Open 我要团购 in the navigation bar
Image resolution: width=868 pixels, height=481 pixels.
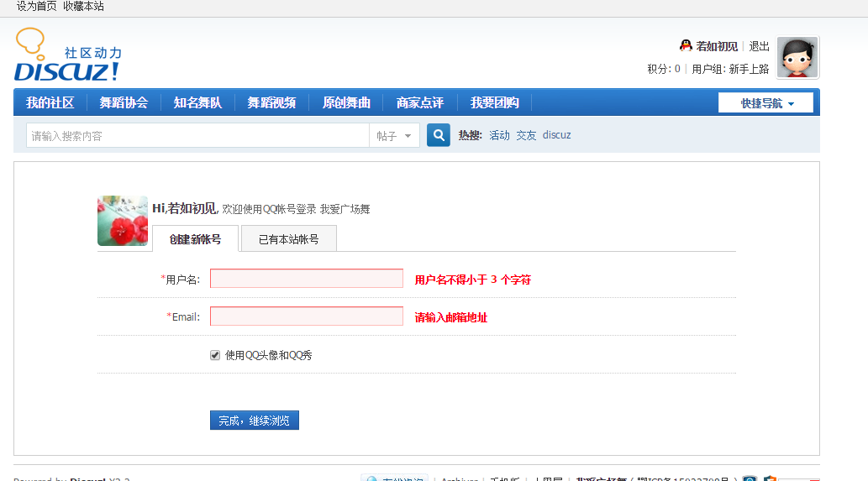[494, 103]
